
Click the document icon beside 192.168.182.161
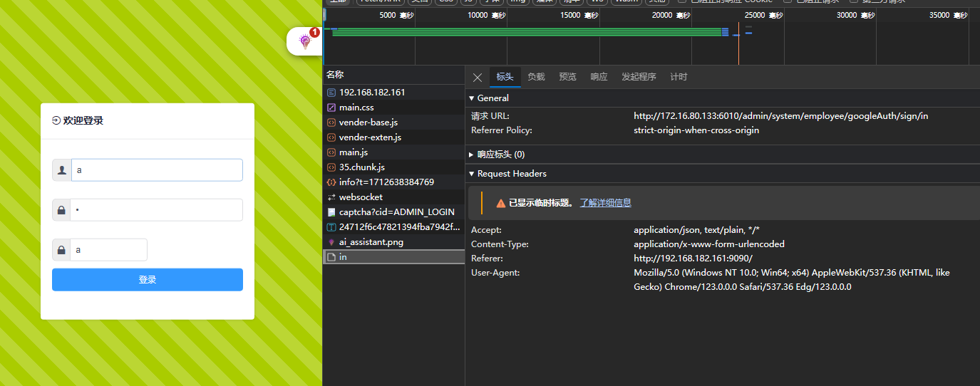[x=331, y=93]
